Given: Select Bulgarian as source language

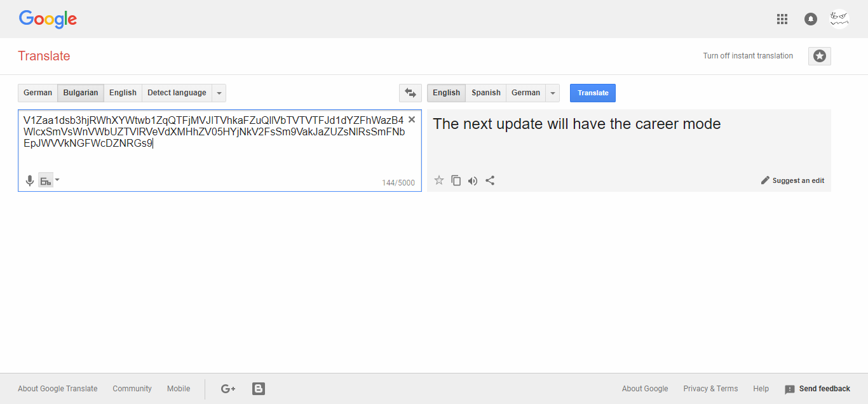Looking at the screenshot, I should [x=81, y=93].
